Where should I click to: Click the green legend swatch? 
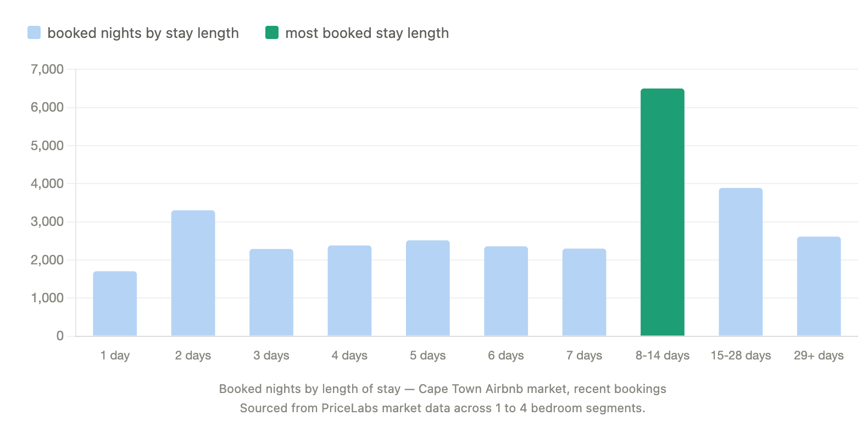(272, 33)
